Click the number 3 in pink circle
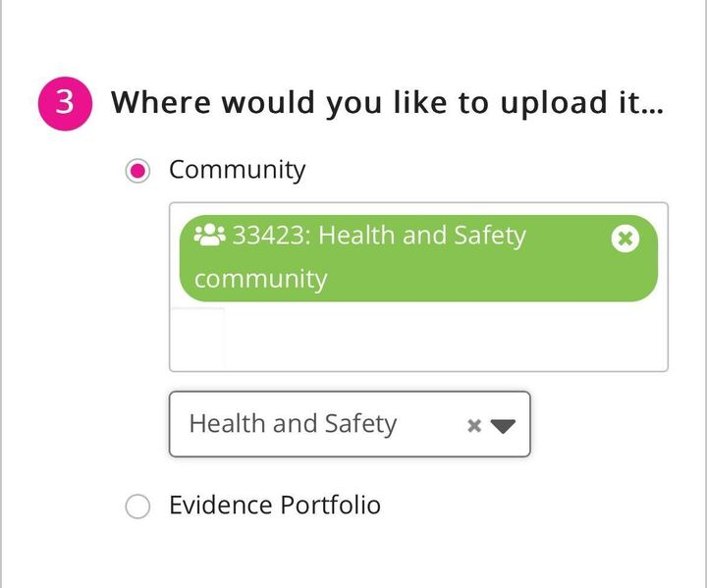Image resolution: width=707 pixels, height=588 pixels. (x=65, y=103)
